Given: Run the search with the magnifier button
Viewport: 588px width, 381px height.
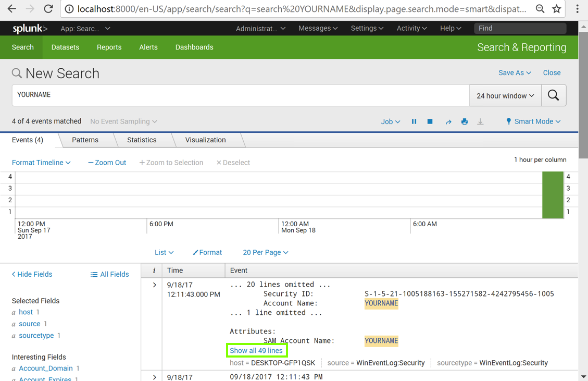Looking at the screenshot, I should pyautogui.click(x=554, y=95).
